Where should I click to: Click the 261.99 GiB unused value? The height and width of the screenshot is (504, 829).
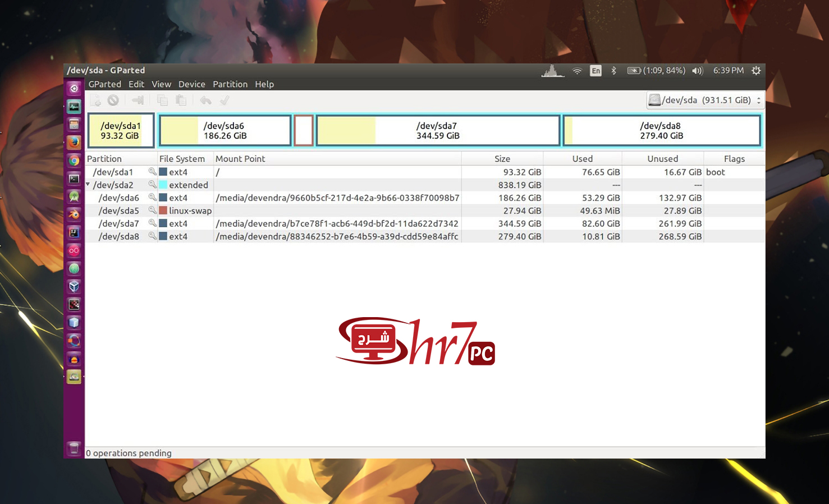click(680, 223)
